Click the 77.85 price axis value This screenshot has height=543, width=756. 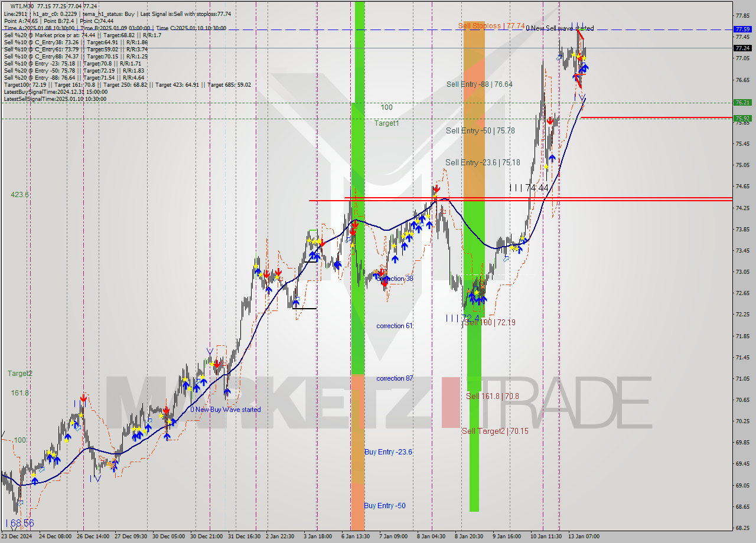click(742, 15)
